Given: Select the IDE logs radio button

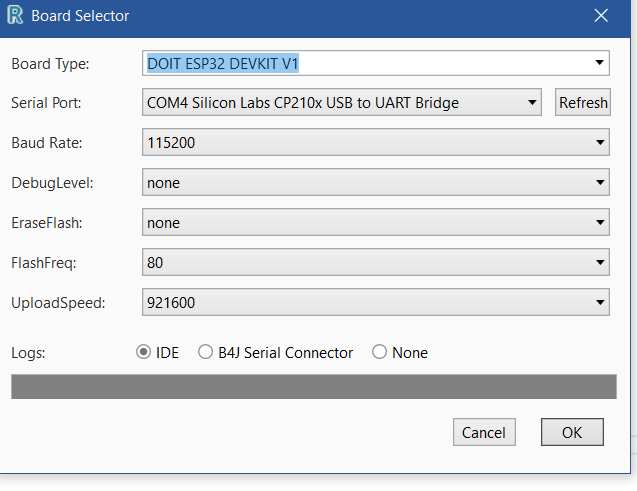Looking at the screenshot, I should (x=144, y=352).
